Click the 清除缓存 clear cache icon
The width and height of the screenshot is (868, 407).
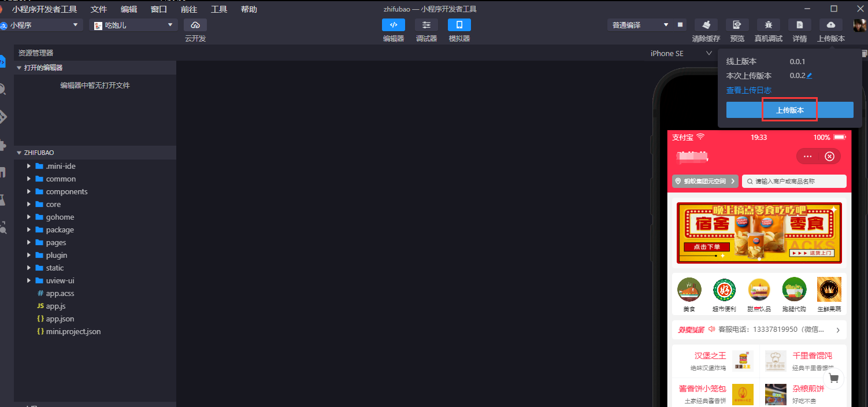706,25
